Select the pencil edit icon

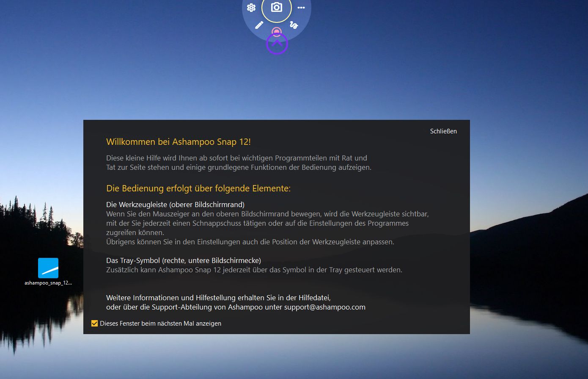(259, 25)
